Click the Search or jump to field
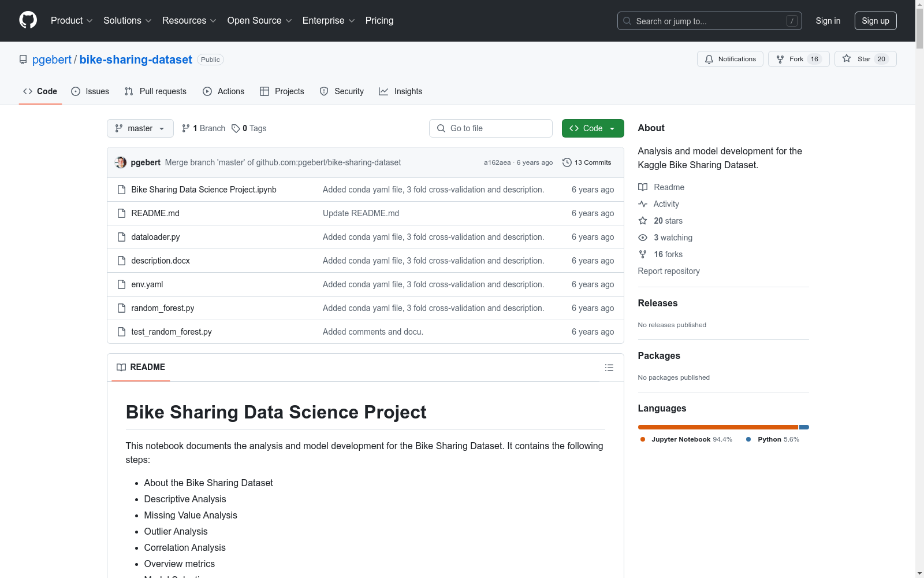 pyautogui.click(x=710, y=21)
